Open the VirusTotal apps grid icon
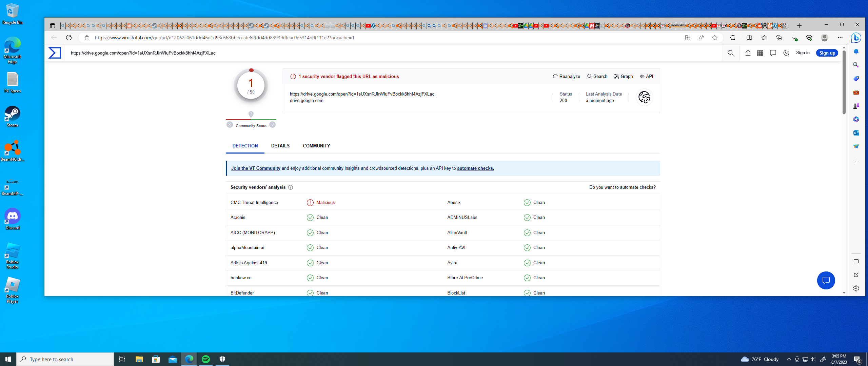The width and height of the screenshot is (868, 366). coord(760,53)
